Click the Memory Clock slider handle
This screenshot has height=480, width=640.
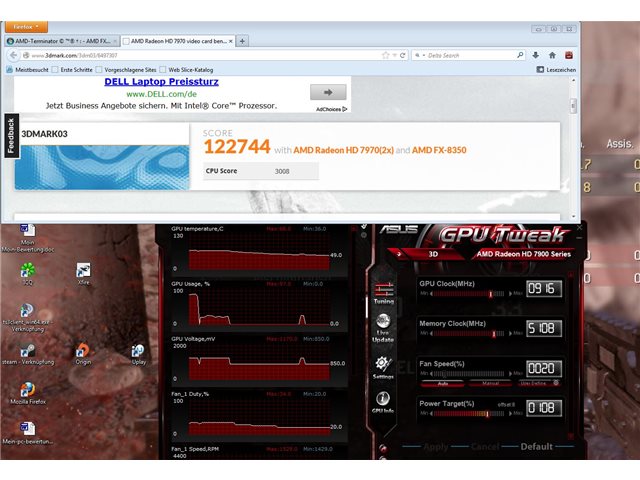494,333
